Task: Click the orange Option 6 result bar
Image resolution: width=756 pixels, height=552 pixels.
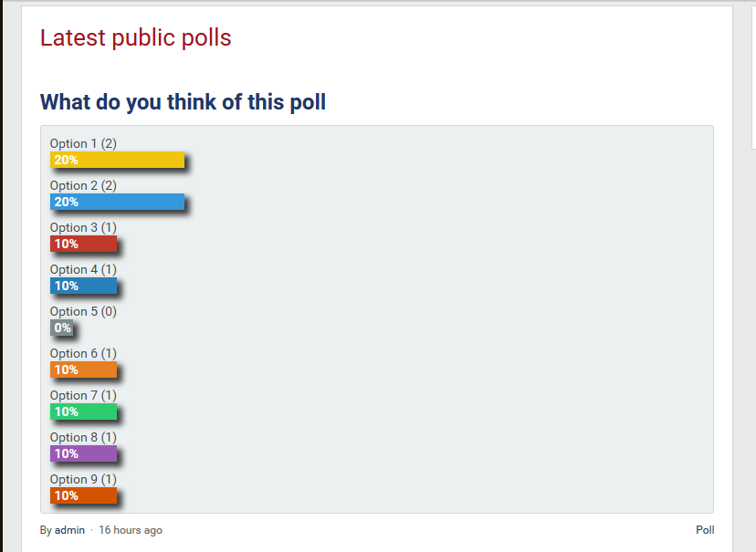Action: (x=83, y=370)
